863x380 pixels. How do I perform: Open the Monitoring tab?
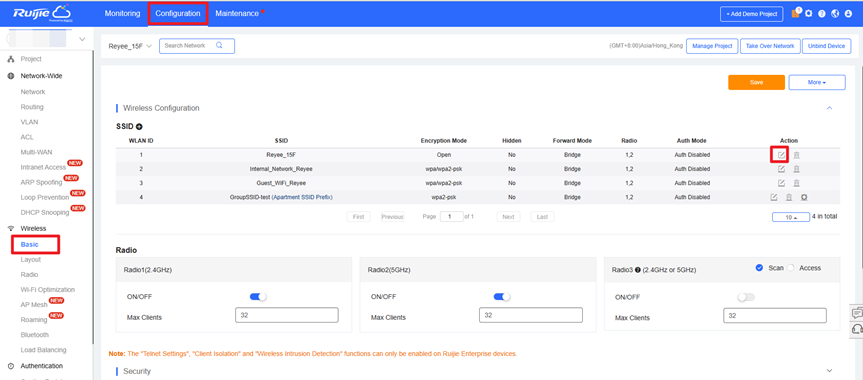click(122, 13)
